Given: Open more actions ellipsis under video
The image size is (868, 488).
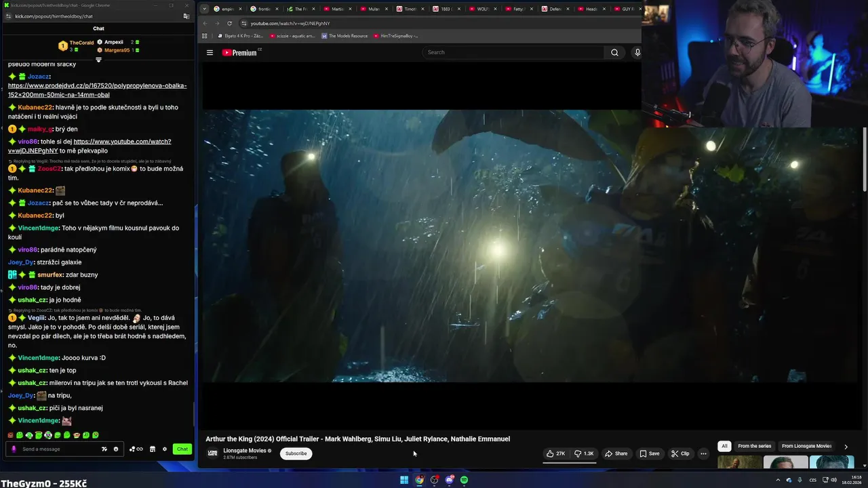Looking at the screenshot, I should [703, 453].
